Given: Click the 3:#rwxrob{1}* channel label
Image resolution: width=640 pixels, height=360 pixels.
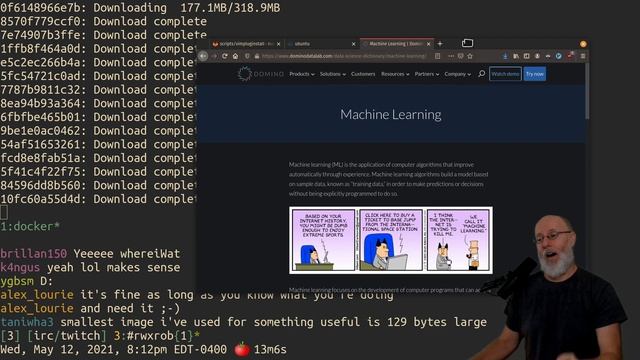Looking at the screenshot, I should (x=157, y=336).
